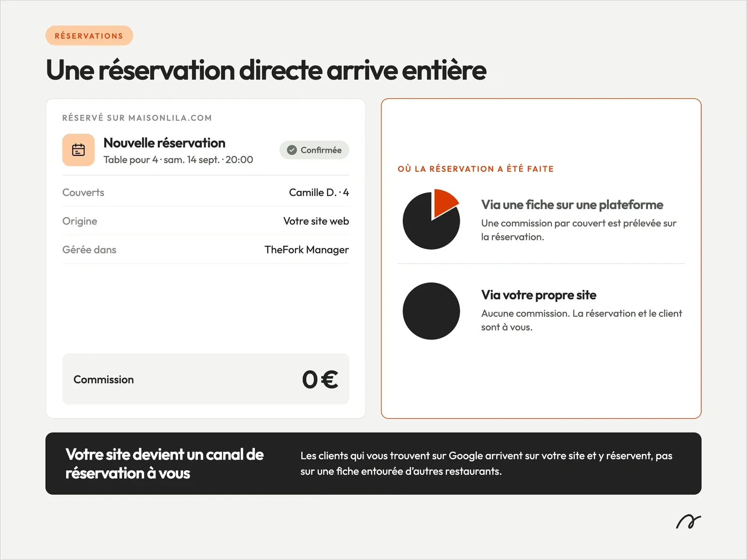The width and height of the screenshot is (747, 560).
Task: Click "Table pour 4 · sam. 14 sept. · 20:00"
Action: click(x=178, y=160)
